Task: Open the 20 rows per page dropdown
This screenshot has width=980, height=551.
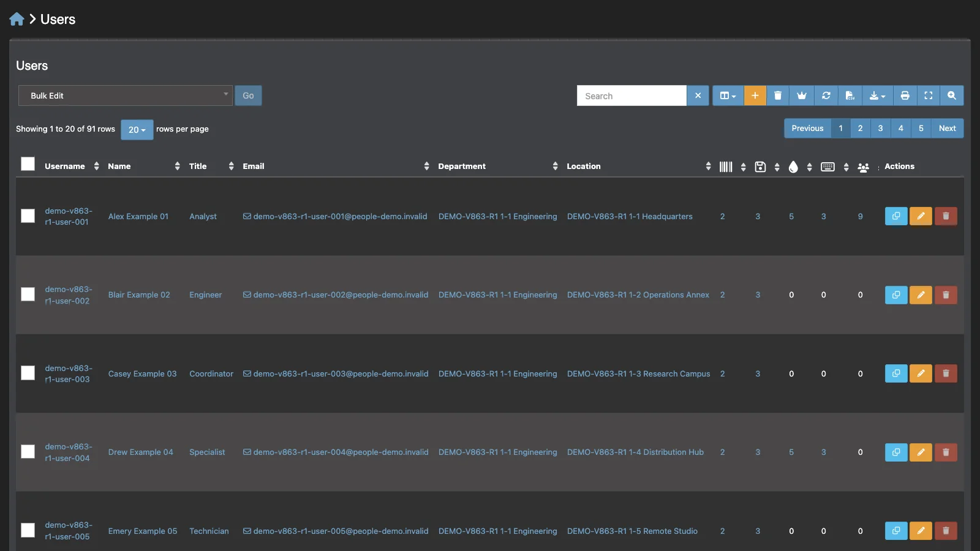Action: [137, 130]
